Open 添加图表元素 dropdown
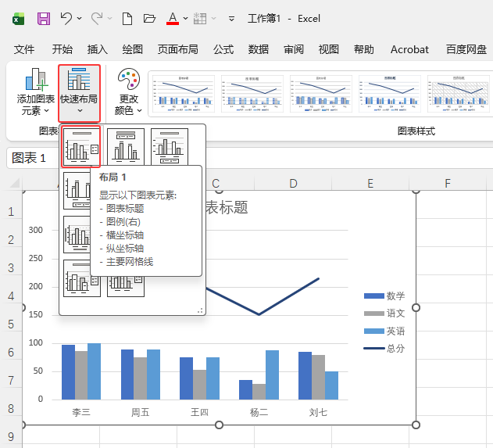The height and width of the screenshot is (448, 493). 35,91
